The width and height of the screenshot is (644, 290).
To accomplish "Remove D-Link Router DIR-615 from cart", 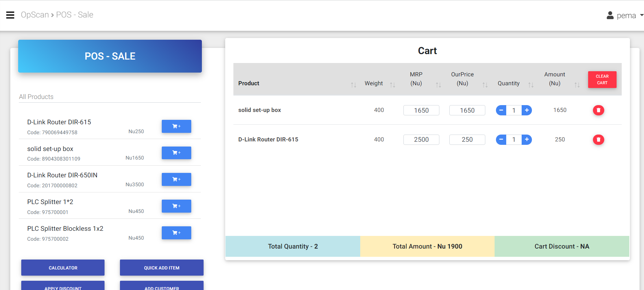I will pyautogui.click(x=598, y=140).
